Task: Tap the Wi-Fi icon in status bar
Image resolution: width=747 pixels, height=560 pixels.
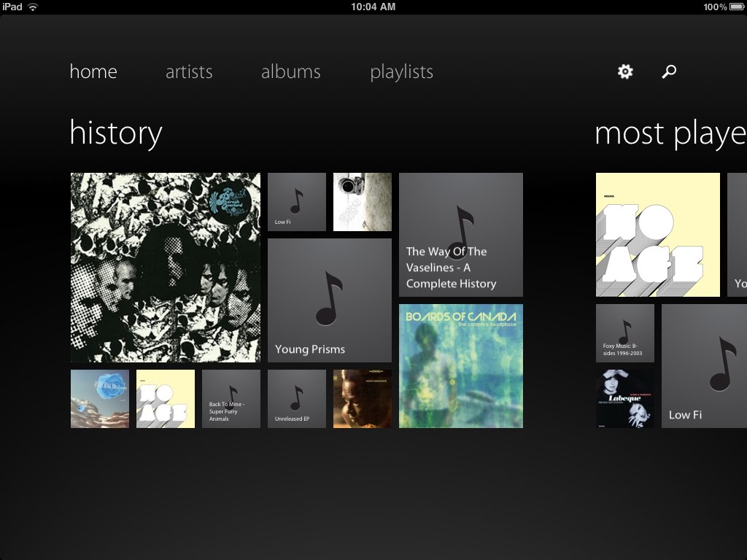Action: [33, 7]
